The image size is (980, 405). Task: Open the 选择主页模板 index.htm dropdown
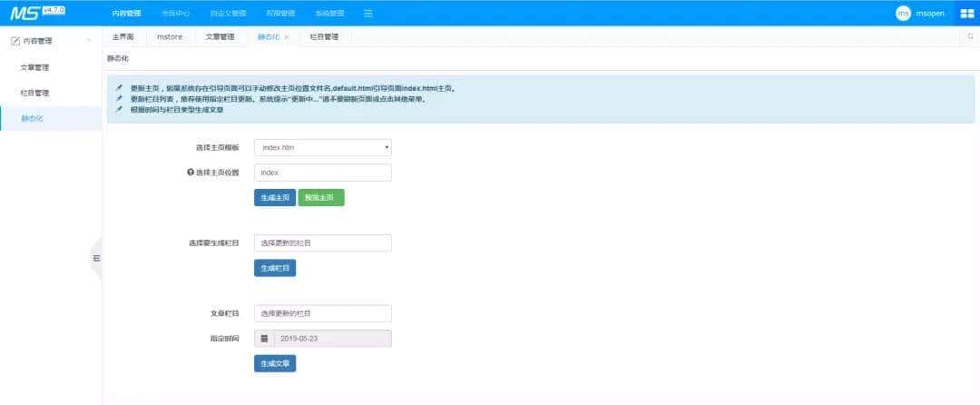tap(323, 147)
